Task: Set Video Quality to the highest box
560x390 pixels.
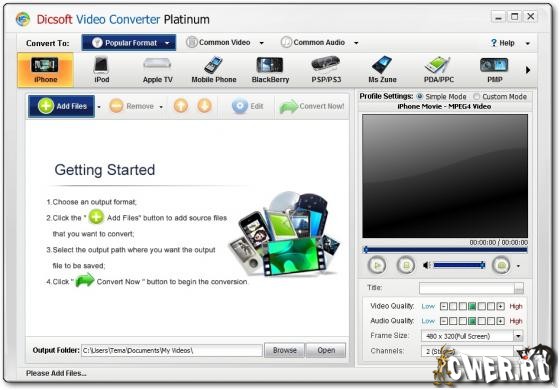Action: [500, 306]
